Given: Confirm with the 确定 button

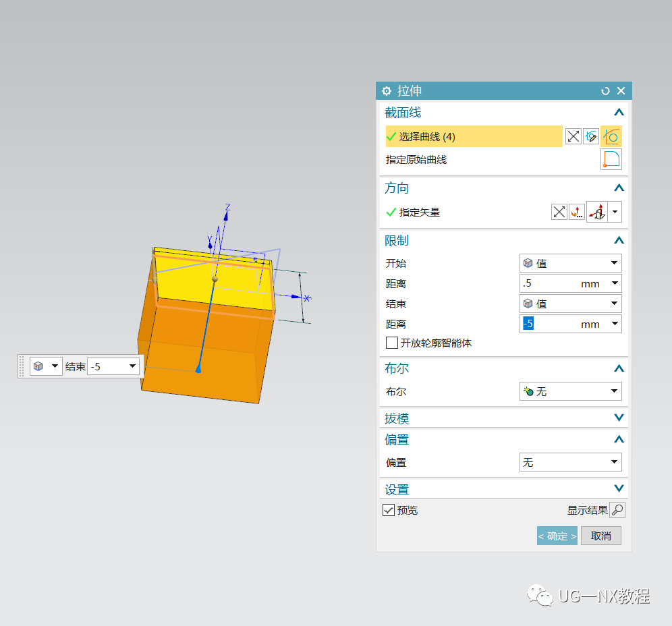Looking at the screenshot, I should pos(557,536).
